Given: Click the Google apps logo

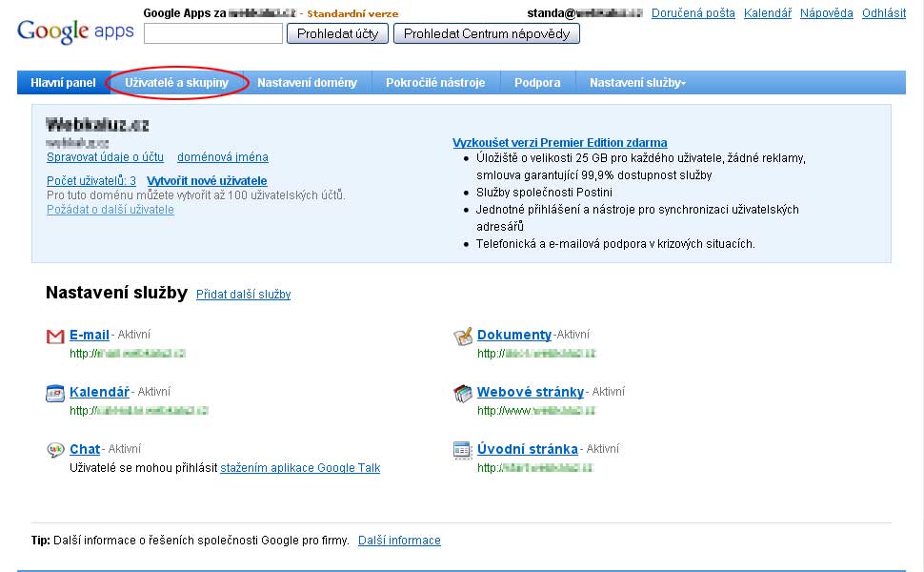Looking at the screenshot, I should [x=76, y=31].
